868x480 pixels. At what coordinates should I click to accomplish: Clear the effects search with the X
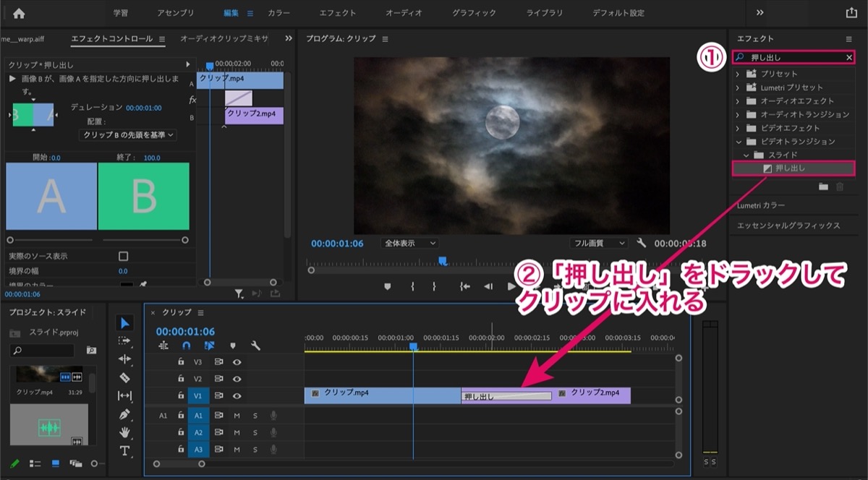tap(849, 57)
